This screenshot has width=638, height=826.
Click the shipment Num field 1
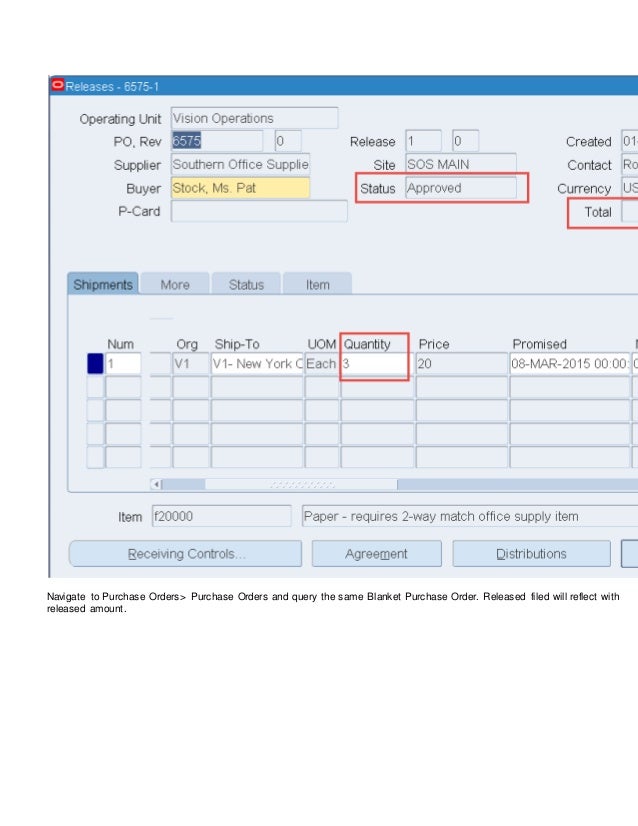123,363
